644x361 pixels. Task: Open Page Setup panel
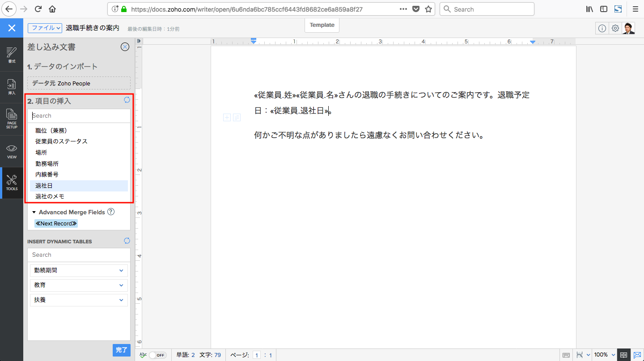12,119
